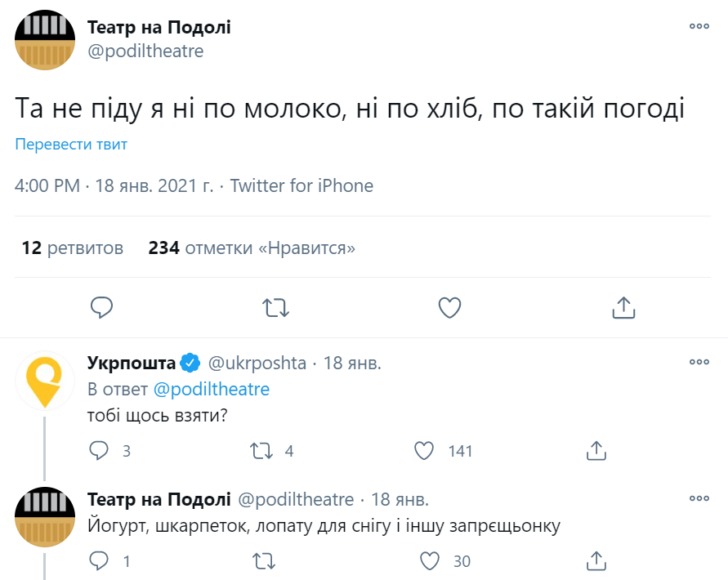The width and height of the screenshot is (728, 580).
Task: Share Укрпошта's reply tweet
Action: (596, 450)
